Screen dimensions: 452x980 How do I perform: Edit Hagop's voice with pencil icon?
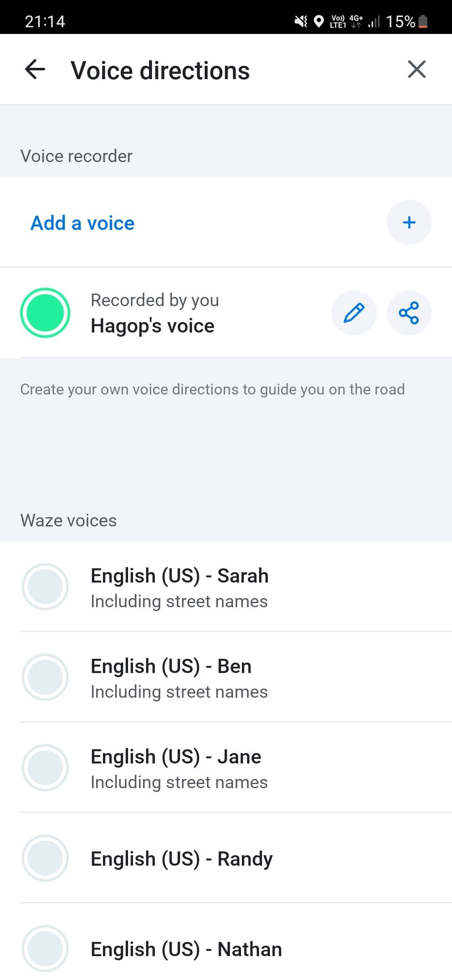click(354, 313)
